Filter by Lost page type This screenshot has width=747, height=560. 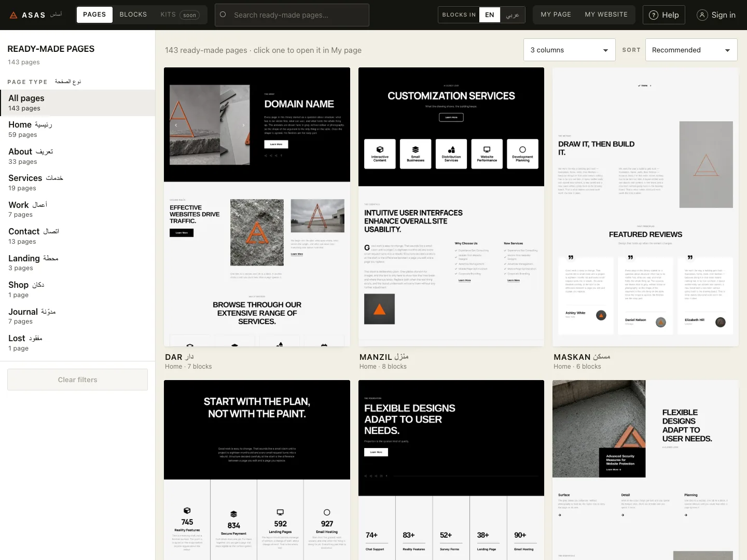(77, 343)
